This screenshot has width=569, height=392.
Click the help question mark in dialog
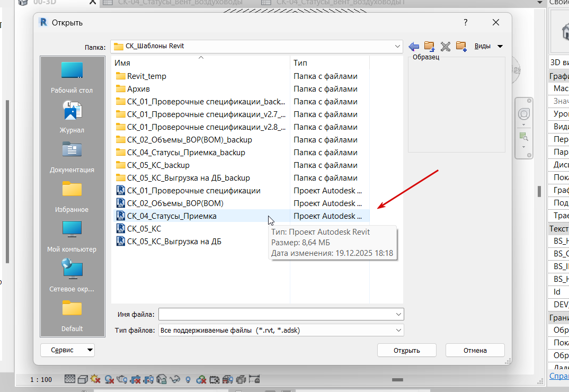466,22
